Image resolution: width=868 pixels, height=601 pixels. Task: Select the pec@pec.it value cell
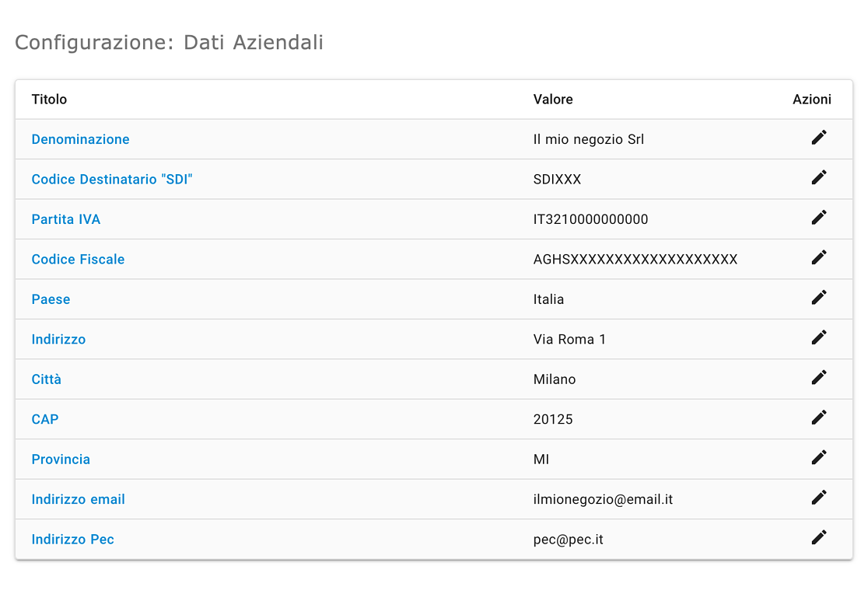(x=568, y=540)
